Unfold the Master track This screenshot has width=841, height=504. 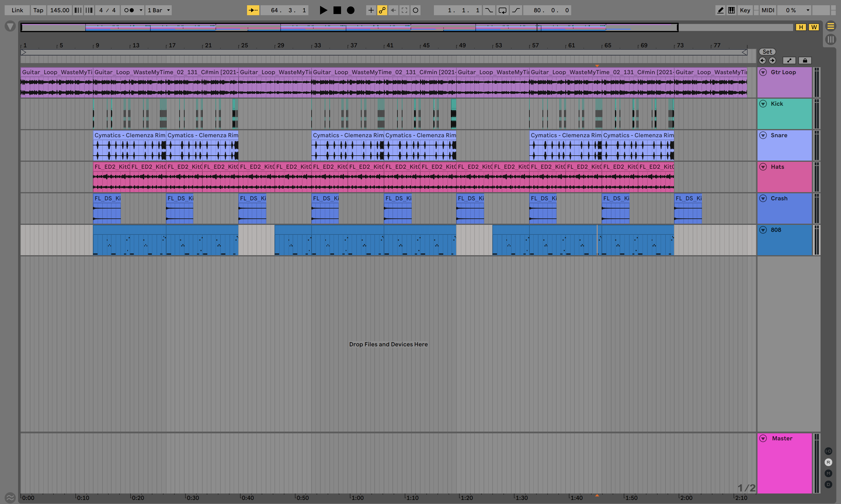pyautogui.click(x=763, y=438)
